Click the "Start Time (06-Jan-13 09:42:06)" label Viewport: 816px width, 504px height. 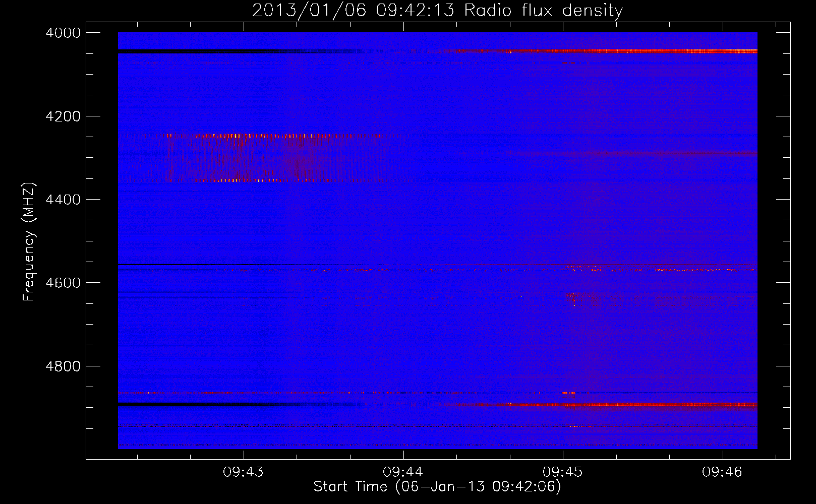click(x=437, y=486)
